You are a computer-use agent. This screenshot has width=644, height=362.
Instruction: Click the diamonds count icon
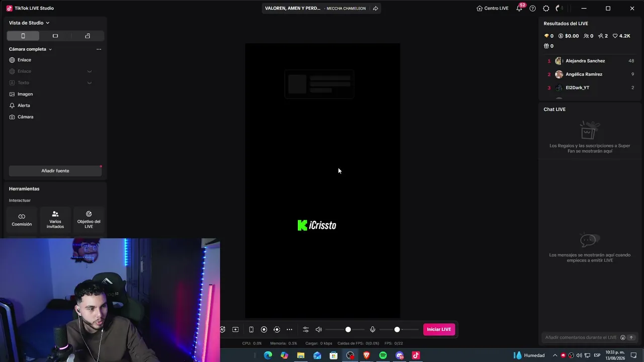pyautogui.click(x=546, y=36)
